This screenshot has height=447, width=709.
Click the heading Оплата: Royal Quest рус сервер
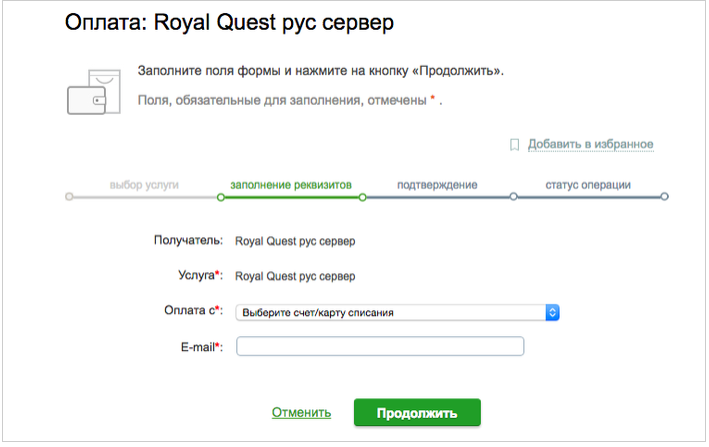[x=229, y=23]
